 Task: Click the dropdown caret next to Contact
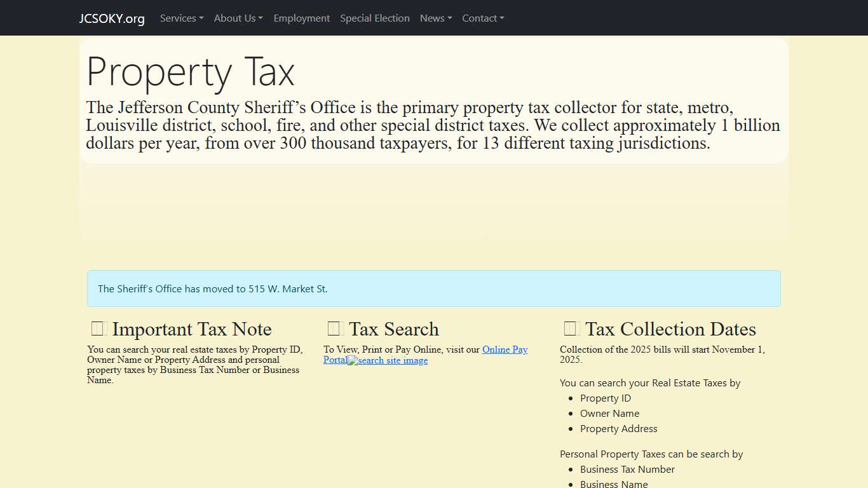pos(503,18)
